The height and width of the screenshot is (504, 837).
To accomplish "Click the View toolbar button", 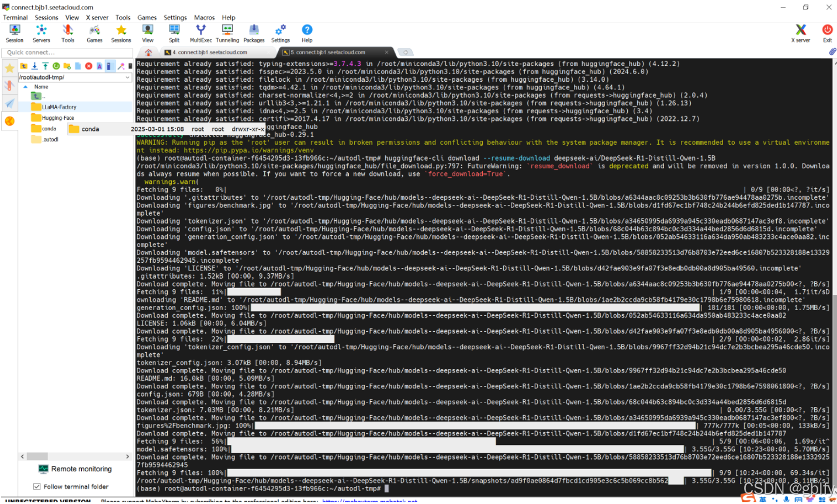I will point(148,34).
